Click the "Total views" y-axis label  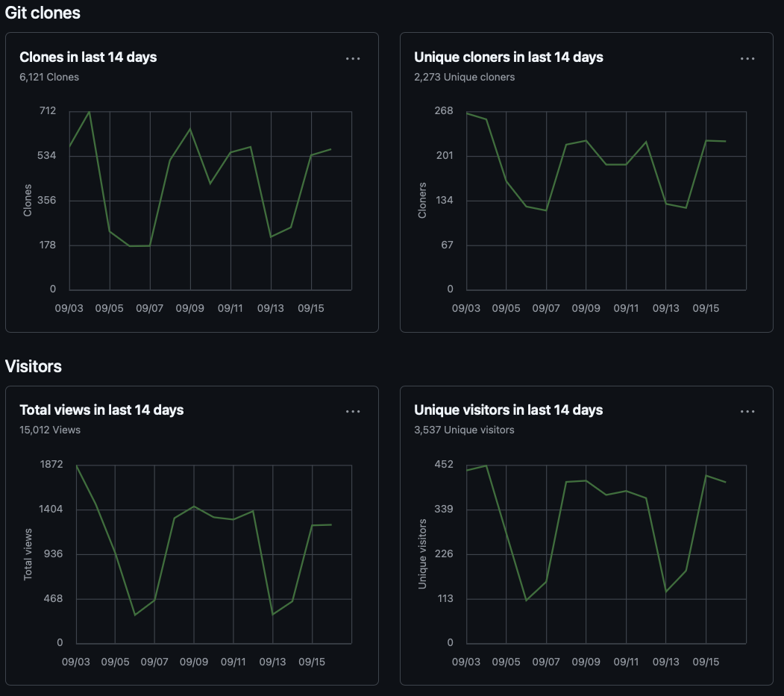coord(28,554)
